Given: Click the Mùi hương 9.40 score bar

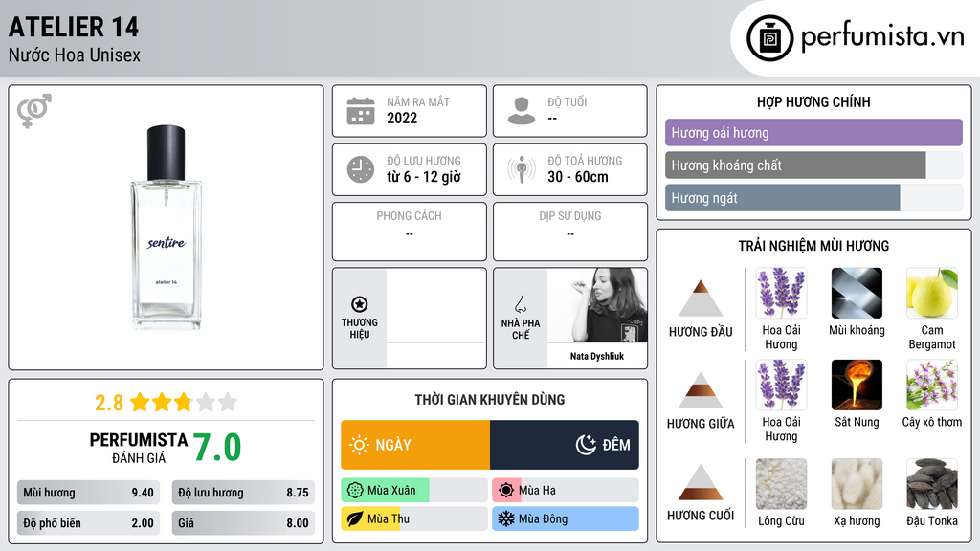Looking at the screenshot, I should [x=89, y=493].
